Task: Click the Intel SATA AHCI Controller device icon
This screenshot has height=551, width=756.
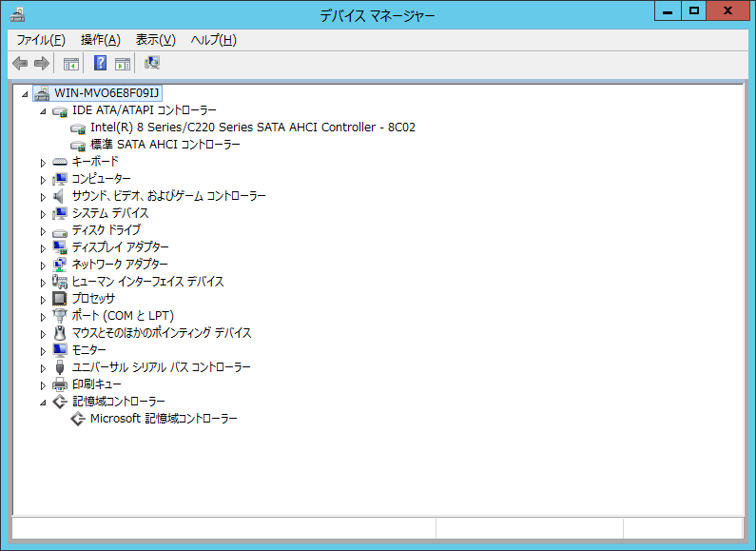Action: (78, 128)
